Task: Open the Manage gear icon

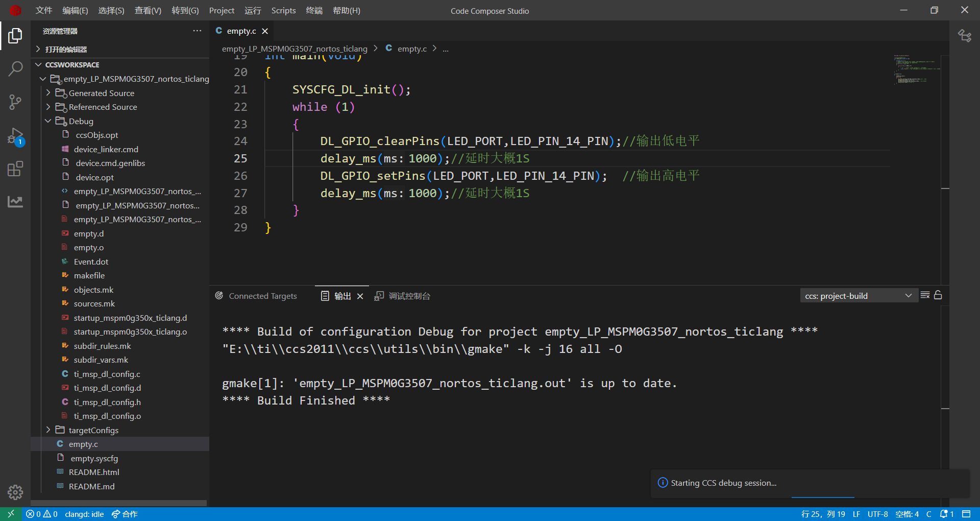Action: [15, 492]
